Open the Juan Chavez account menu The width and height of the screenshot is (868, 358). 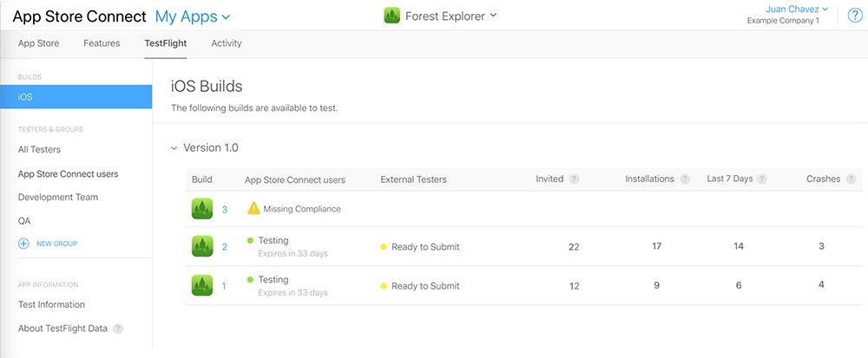pos(797,9)
